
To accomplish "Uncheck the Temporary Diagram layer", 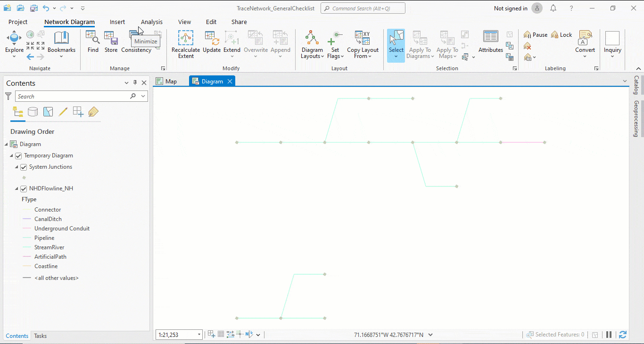I will (18, 156).
